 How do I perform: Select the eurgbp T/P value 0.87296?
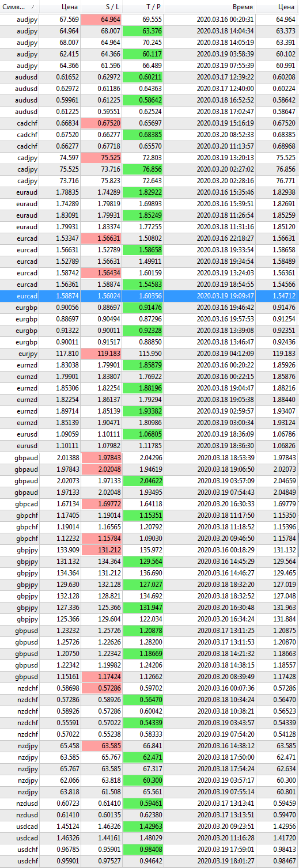point(150,319)
